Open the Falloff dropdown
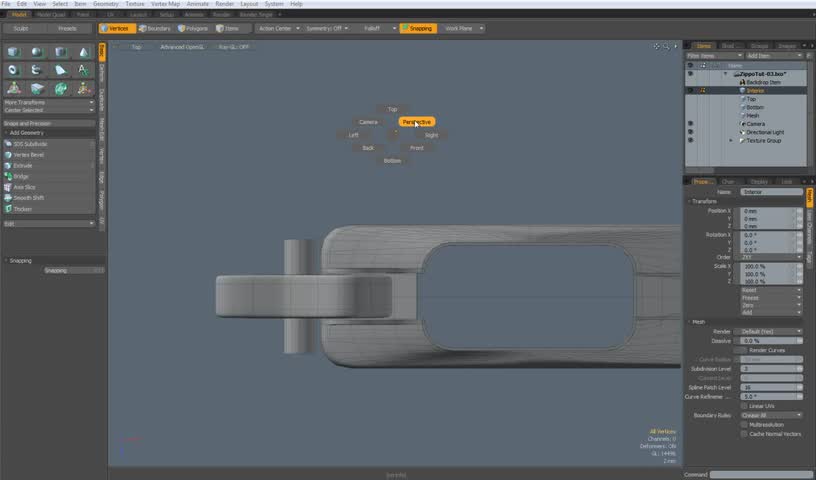This screenshot has height=480, width=816. click(x=377, y=28)
